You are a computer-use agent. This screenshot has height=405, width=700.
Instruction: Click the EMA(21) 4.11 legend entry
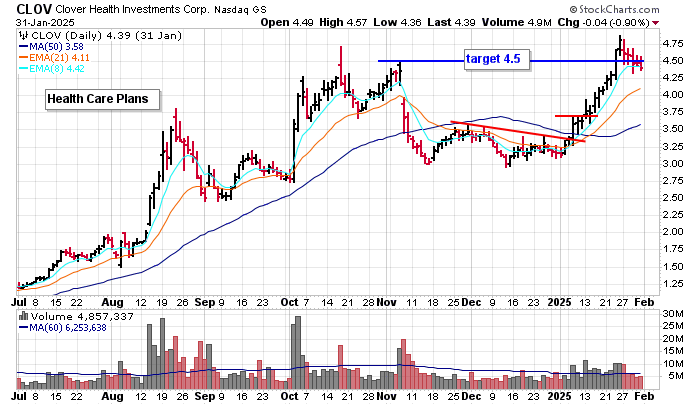pyautogui.click(x=54, y=58)
